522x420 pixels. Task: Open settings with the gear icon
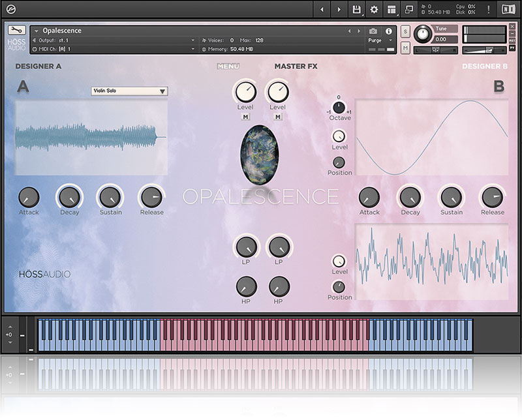coord(374,9)
